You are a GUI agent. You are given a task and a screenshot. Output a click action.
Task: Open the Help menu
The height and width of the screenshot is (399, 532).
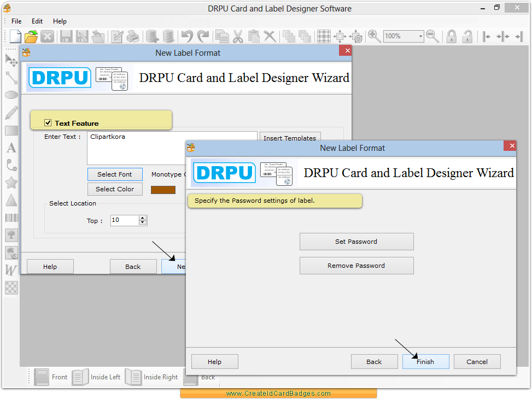click(x=60, y=21)
